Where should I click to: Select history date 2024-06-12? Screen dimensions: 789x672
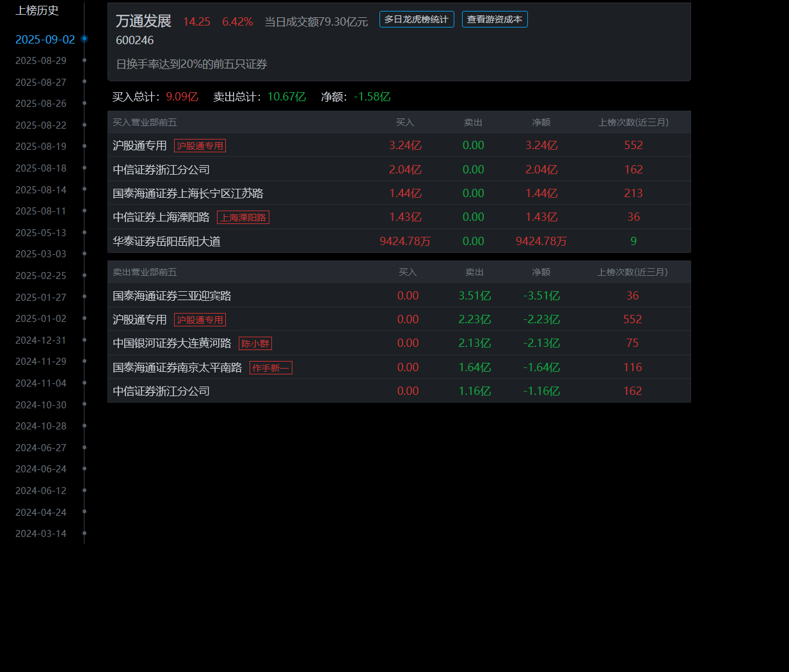[41, 490]
